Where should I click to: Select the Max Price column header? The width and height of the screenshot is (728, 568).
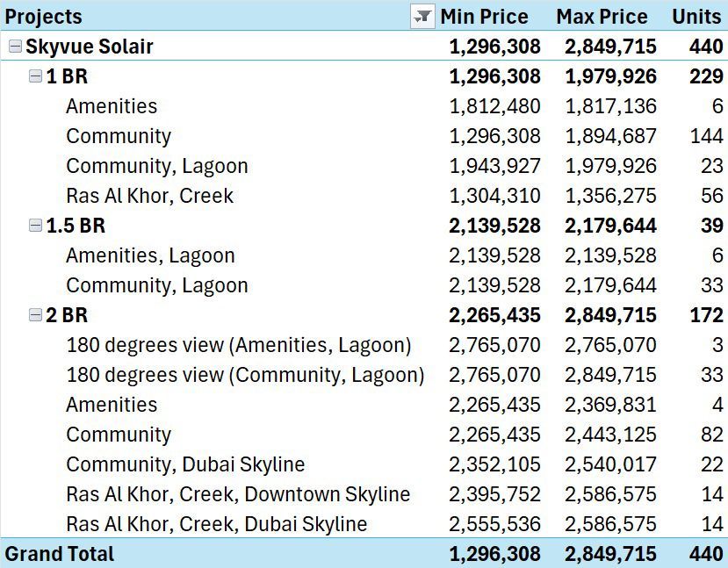[602, 17]
